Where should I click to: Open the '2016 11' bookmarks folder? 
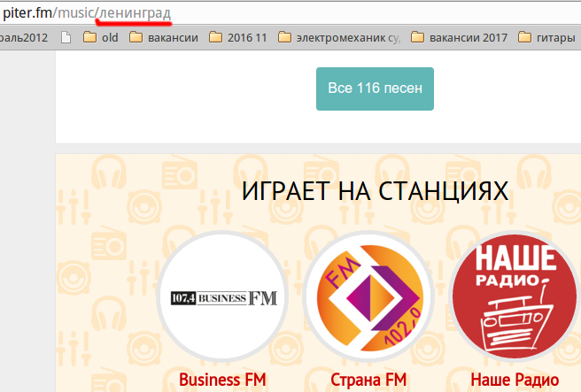click(x=238, y=37)
